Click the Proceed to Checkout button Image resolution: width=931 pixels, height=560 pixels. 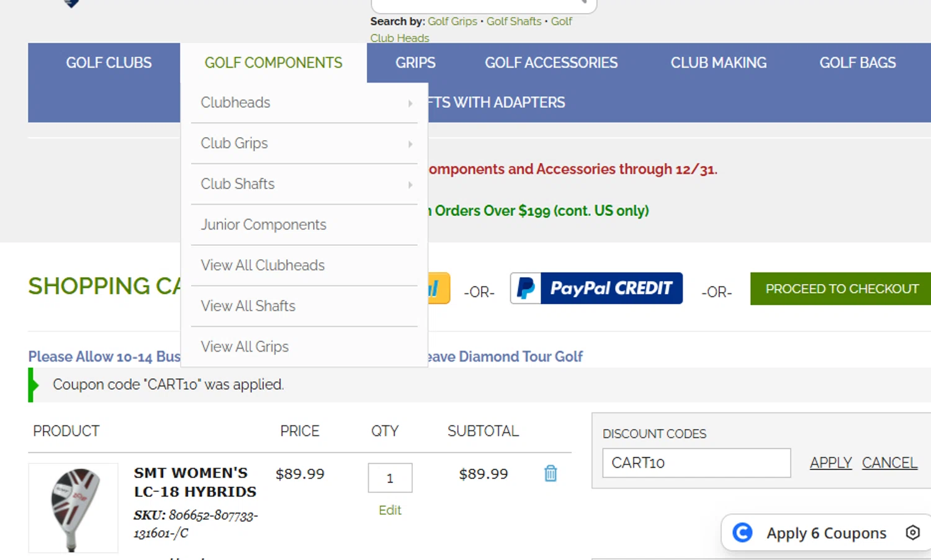point(841,288)
